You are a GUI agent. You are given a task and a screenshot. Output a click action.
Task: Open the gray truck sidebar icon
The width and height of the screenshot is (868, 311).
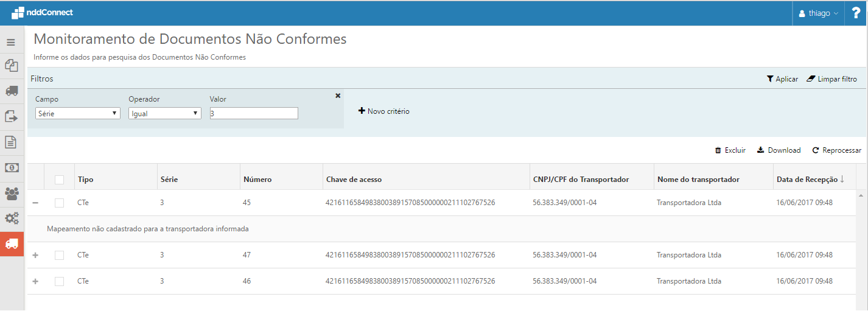tap(11, 91)
